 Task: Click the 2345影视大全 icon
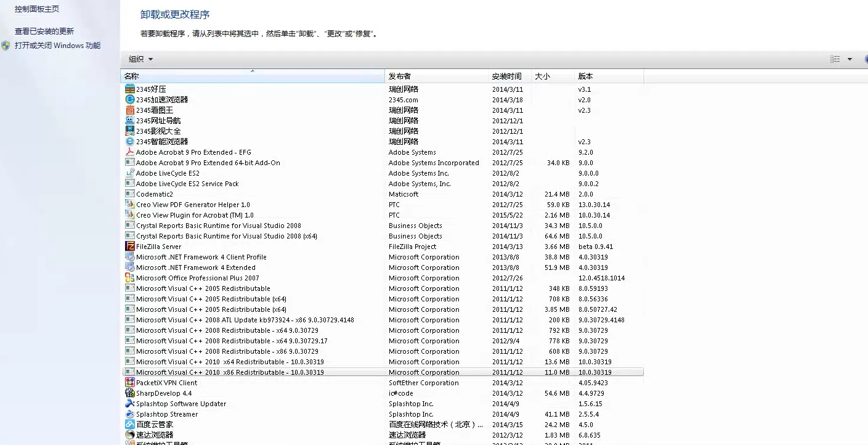pyautogui.click(x=130, y=131)
